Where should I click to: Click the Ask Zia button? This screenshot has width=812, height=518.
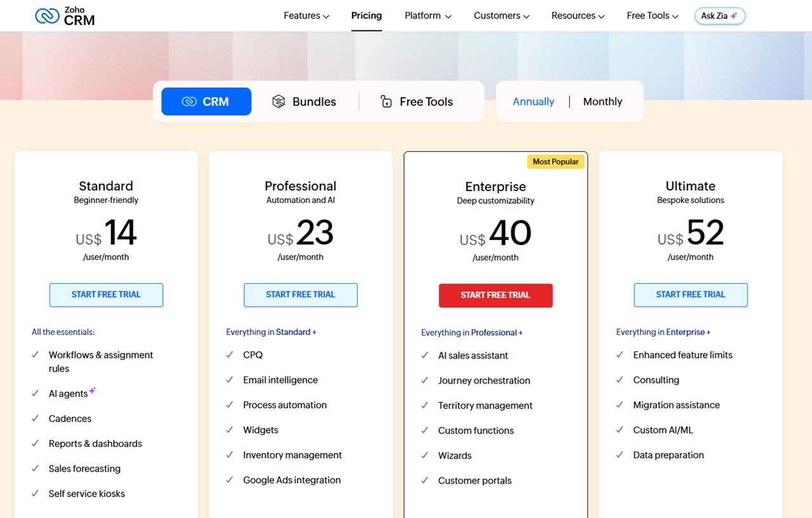point(719,16)
